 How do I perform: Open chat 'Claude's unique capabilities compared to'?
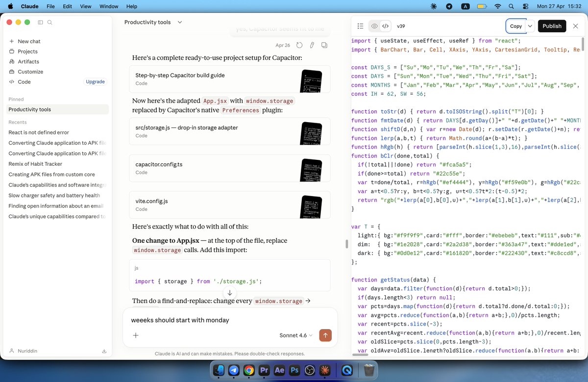click(58, 217)
